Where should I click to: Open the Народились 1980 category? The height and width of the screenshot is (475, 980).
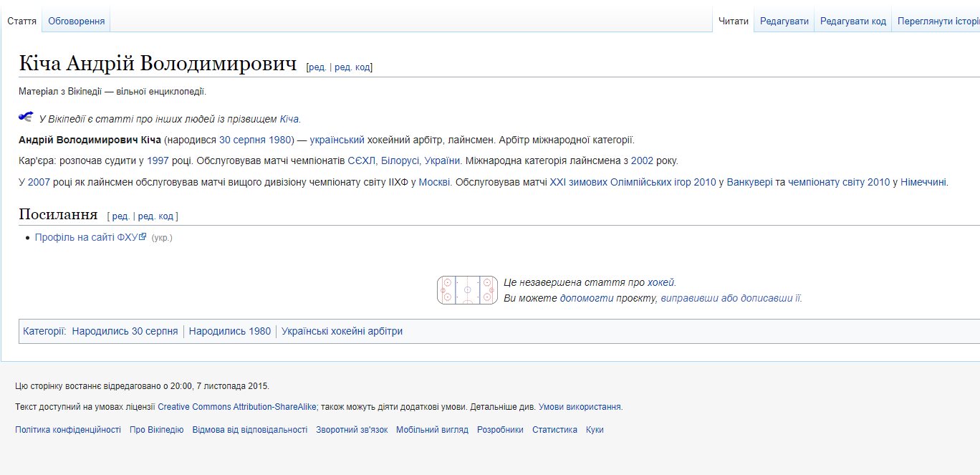coord(230,331)
